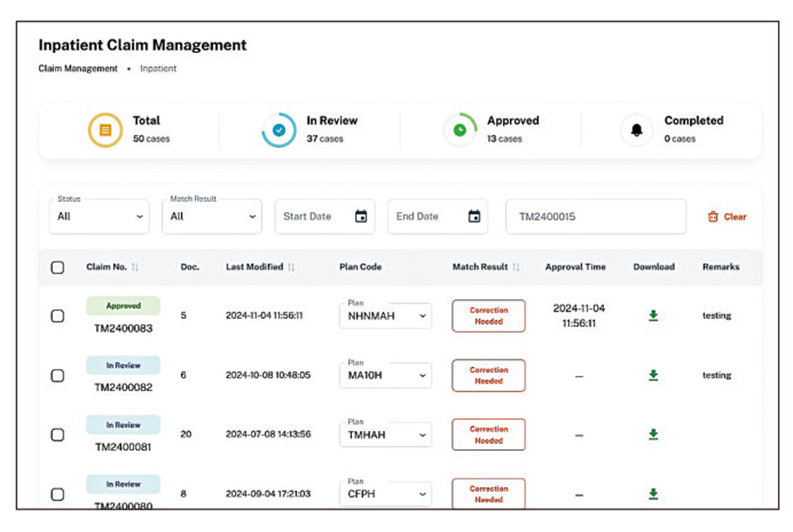Click the 13 cases Approved count
Screen dimensions: 793x532
(x=504, y=139)
